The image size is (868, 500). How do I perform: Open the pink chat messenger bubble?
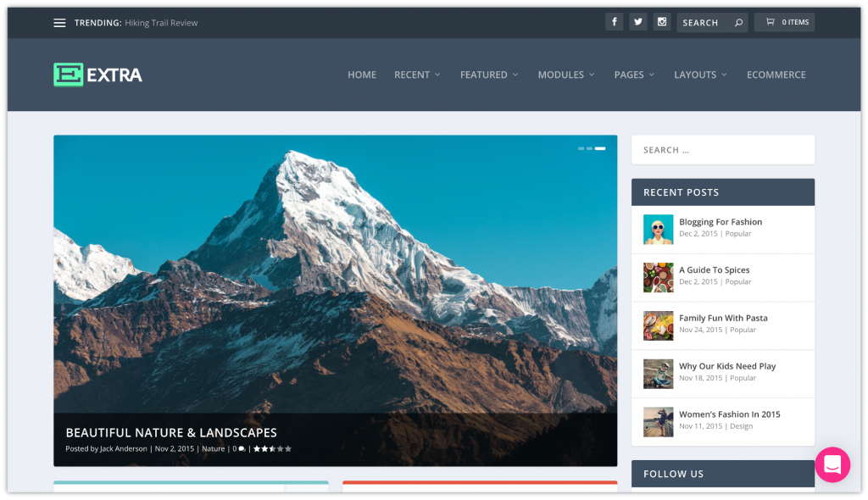point(832,464)
